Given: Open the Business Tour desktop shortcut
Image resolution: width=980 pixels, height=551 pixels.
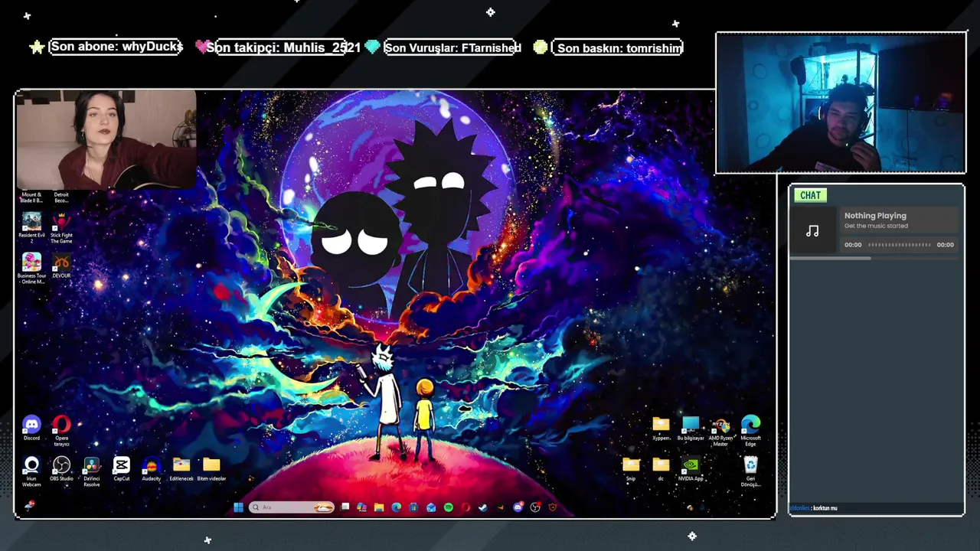Looking at the screenshot, I should click(31, 268).
